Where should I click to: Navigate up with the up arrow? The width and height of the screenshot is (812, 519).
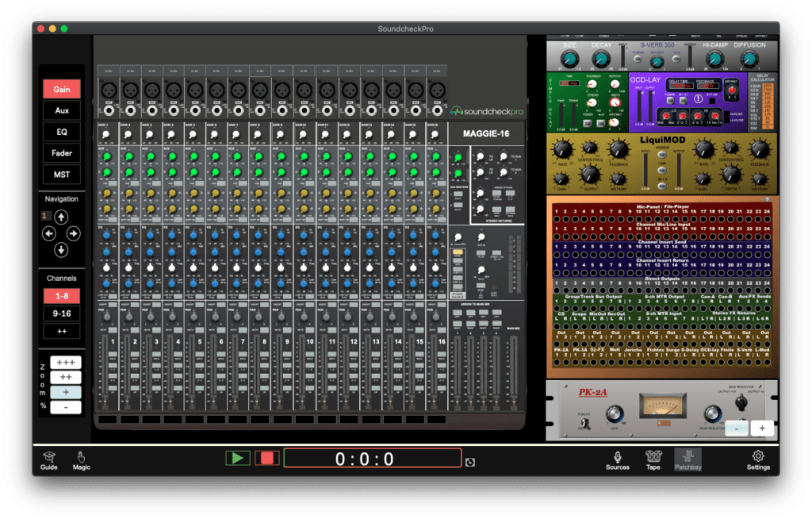[x=61, y=217]
